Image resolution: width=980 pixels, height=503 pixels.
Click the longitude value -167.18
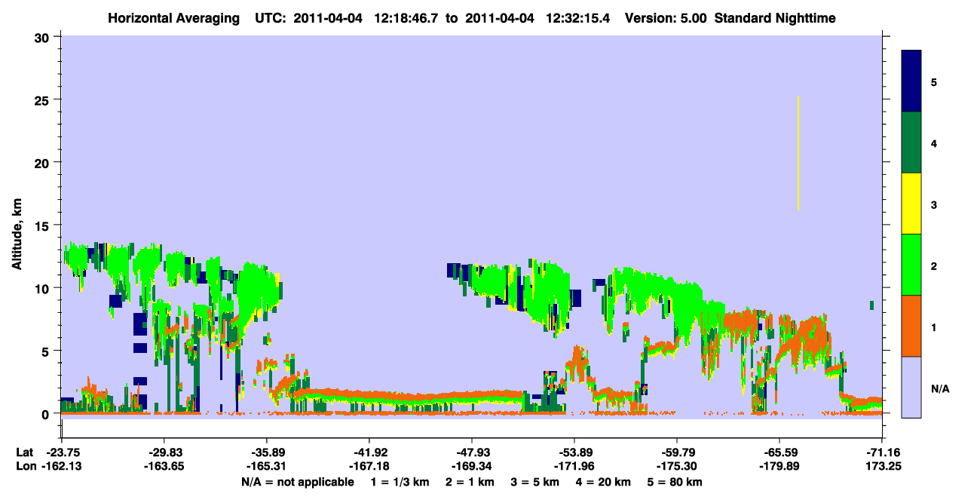pos(369,467)
